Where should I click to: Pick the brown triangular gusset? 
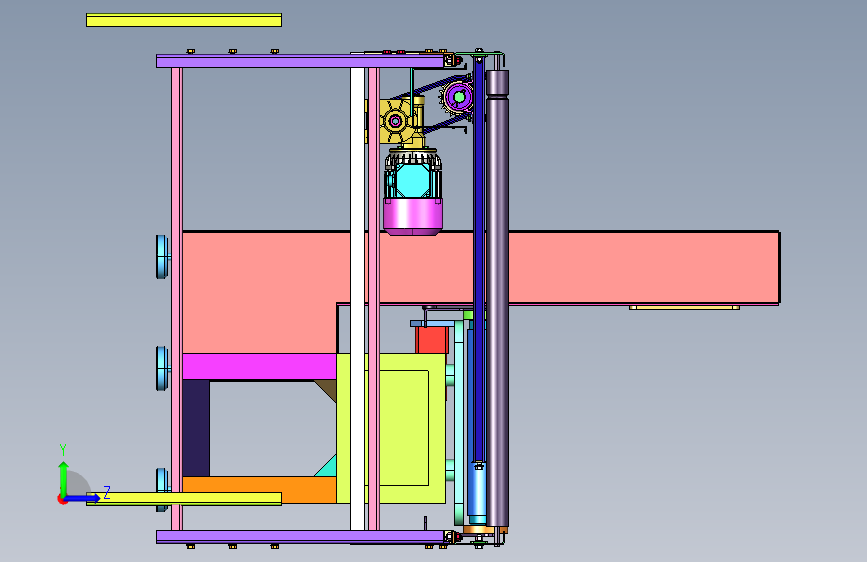pos(328,388)
